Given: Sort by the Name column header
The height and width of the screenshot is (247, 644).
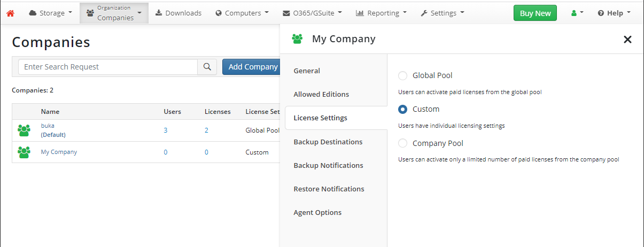Looking at the screenshot, I should tap(50, 112).
